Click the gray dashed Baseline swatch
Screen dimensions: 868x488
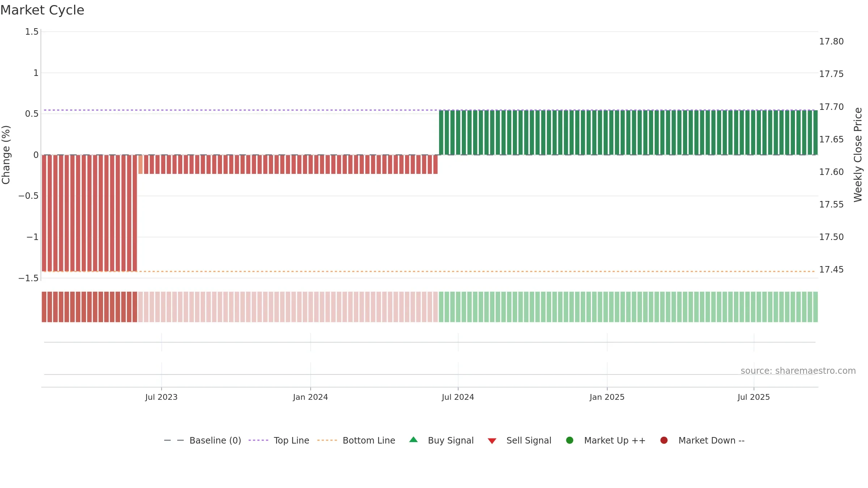pos(174,440)
